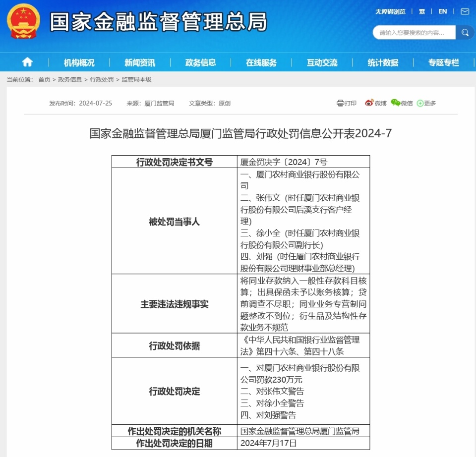Click the line 二、张伟文 (时任厦门农村商业银

300,198
